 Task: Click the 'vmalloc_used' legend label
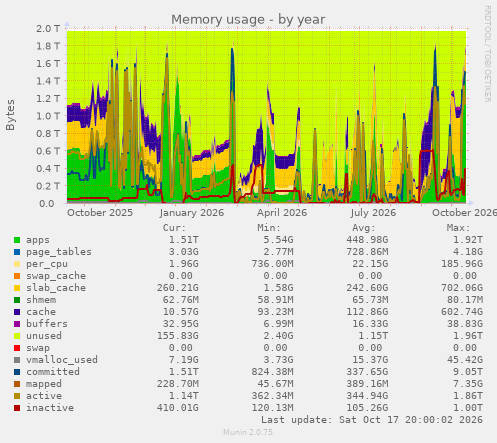pos(62,360)
